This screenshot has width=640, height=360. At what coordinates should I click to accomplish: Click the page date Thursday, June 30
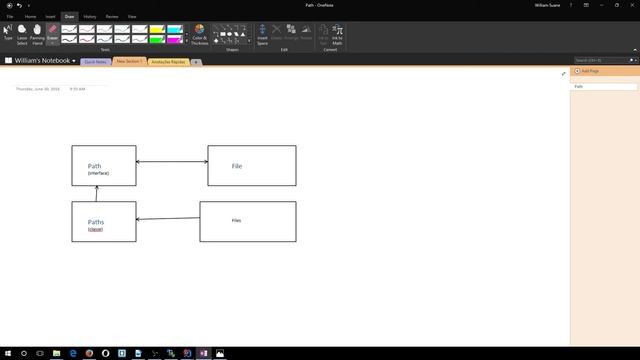pyautogui.click(x=38, y=89)
